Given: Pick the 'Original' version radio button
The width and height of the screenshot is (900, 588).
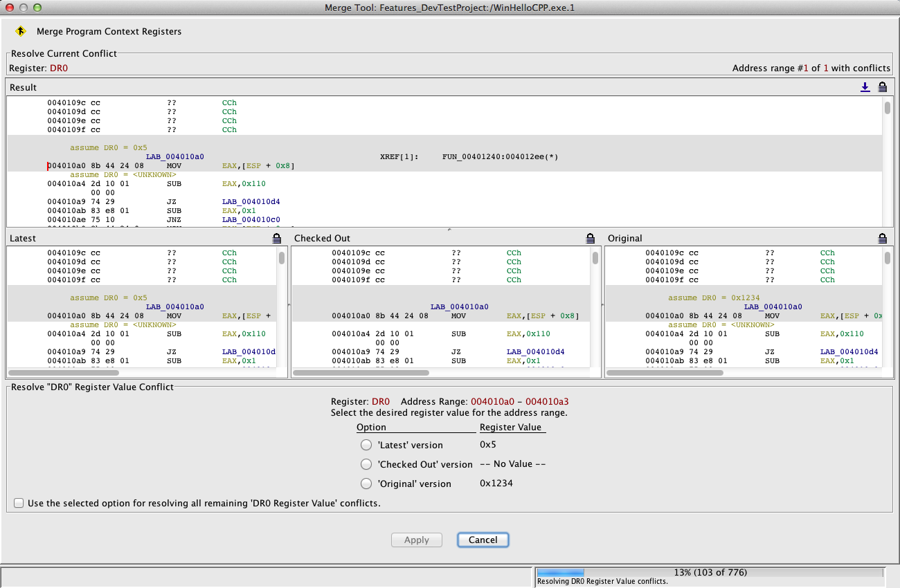Looking at the screenshot, I should pos(366,484).
